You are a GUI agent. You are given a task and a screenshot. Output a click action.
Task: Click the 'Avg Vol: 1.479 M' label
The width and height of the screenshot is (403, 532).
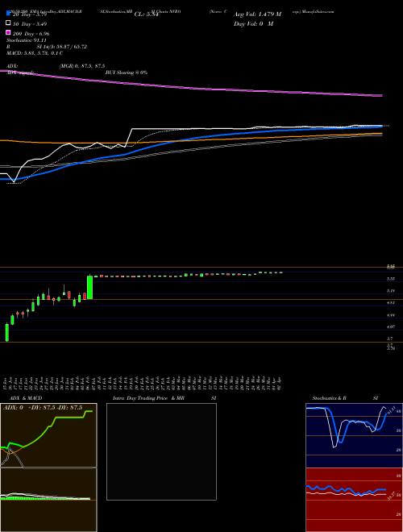[x=257, y=15]
